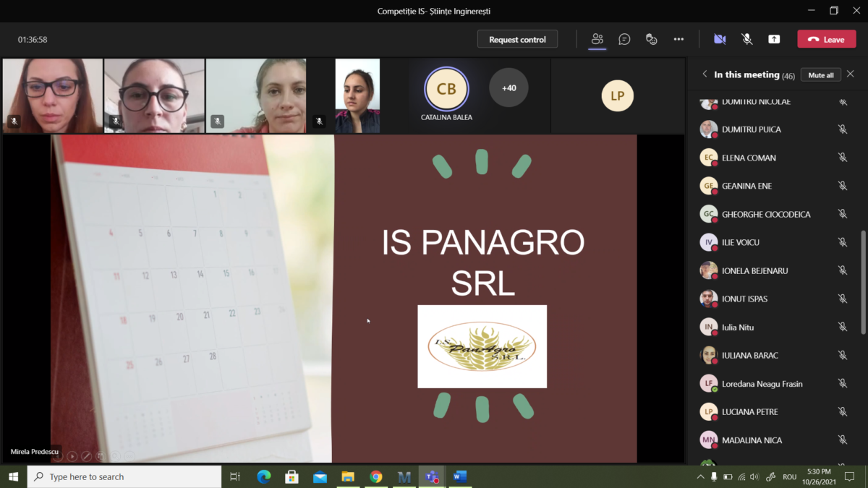Turn on the camera
Viewport: 868px width, 488px height.
pyautogui.click(x=720, y=39)
